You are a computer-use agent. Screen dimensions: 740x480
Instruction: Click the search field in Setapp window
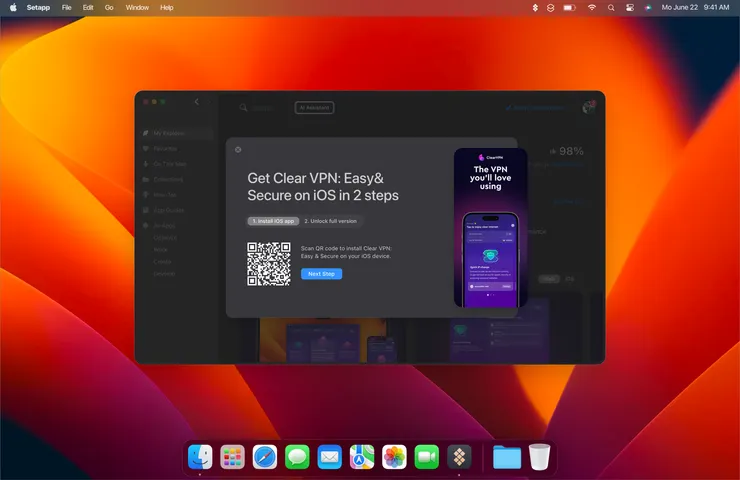pyautogui.click(x=257, y=108)
